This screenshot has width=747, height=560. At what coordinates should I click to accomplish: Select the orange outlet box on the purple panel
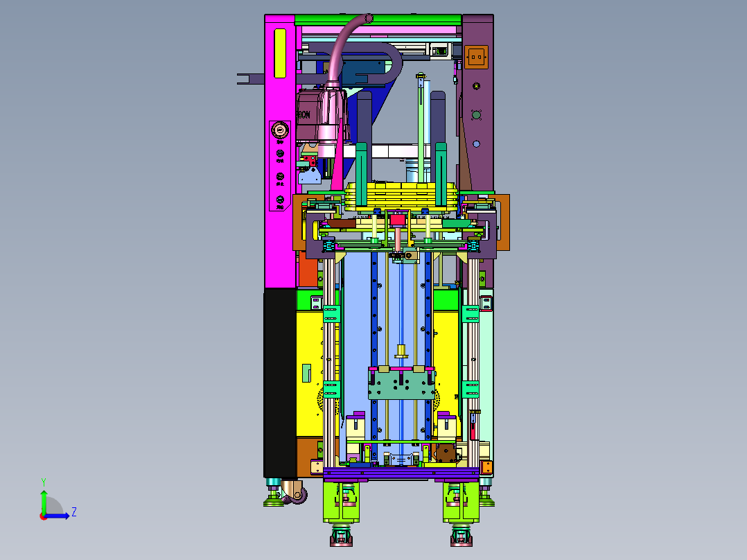click(x=477, y=58)
